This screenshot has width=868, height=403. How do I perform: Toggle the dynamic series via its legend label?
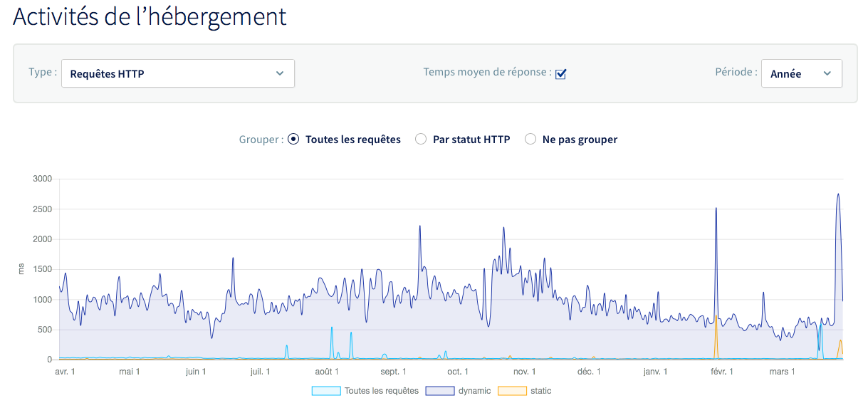(x=474, y=391)
